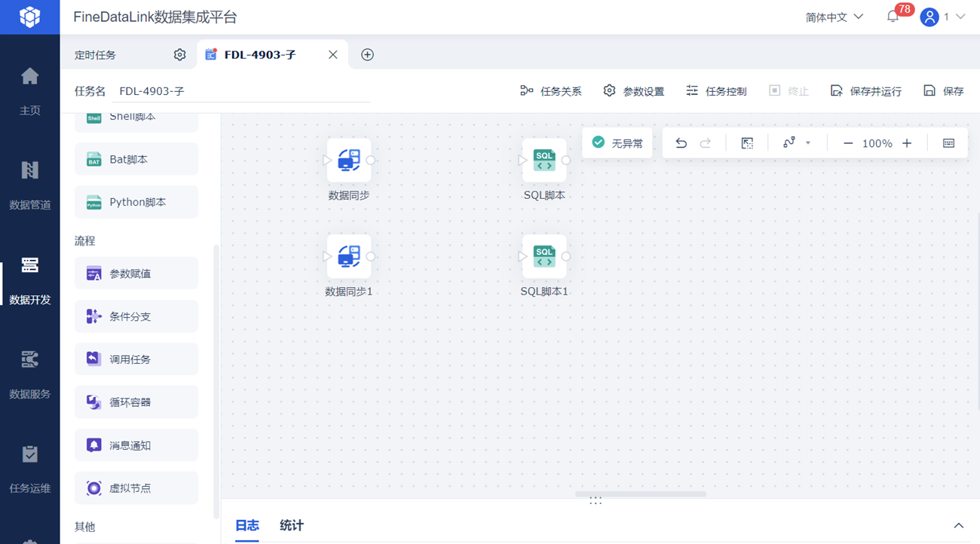
Task: Open the 数据服务 section
Action: (29, 374)
